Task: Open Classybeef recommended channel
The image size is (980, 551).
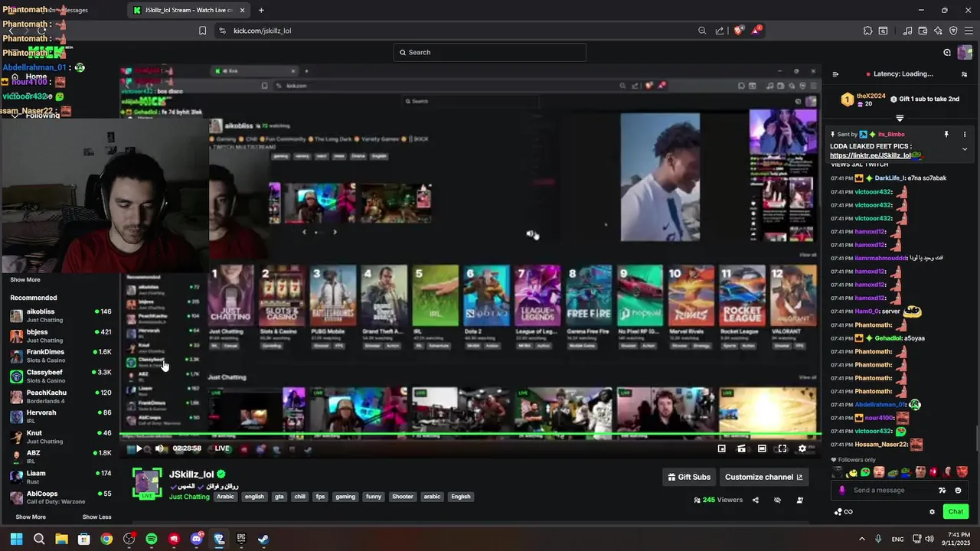Action: coord(60,376)
